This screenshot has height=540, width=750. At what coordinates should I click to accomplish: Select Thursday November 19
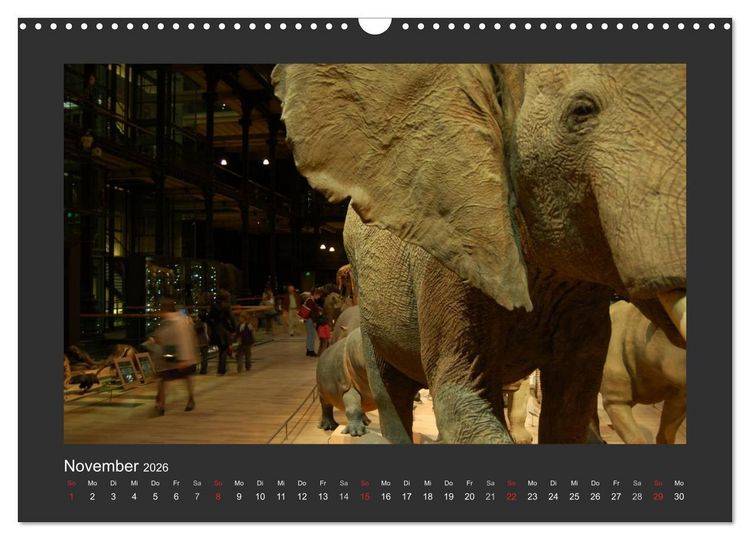pos(449,497)
